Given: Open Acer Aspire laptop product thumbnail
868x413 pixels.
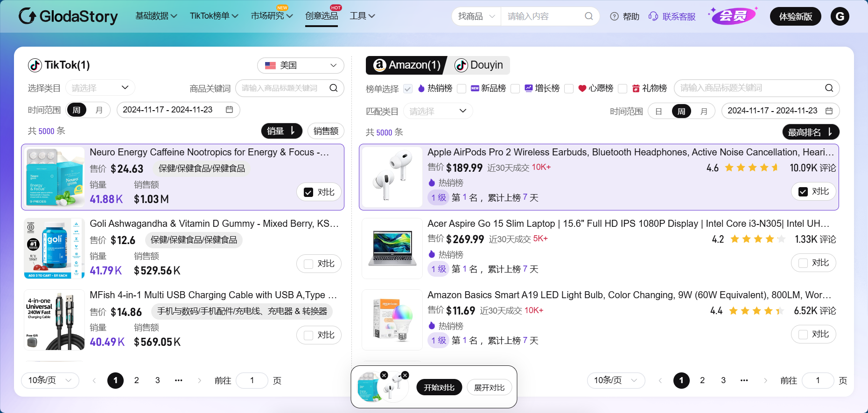Looking at the screenshot, I should click(392, 249).
